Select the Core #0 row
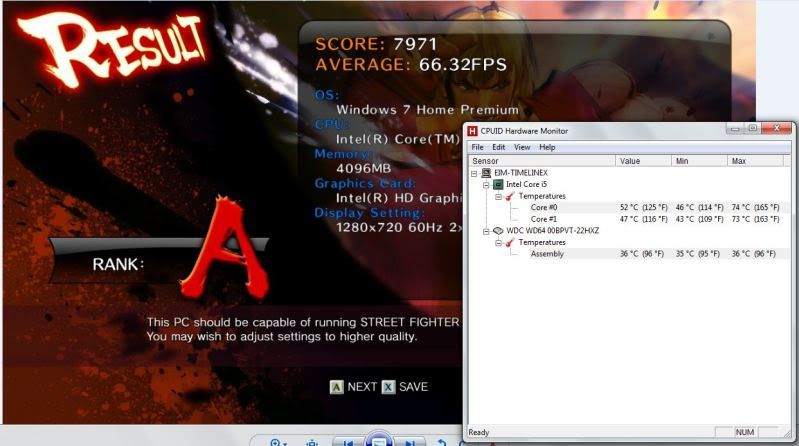Screen dimensions: 799x446 point(629,207)
